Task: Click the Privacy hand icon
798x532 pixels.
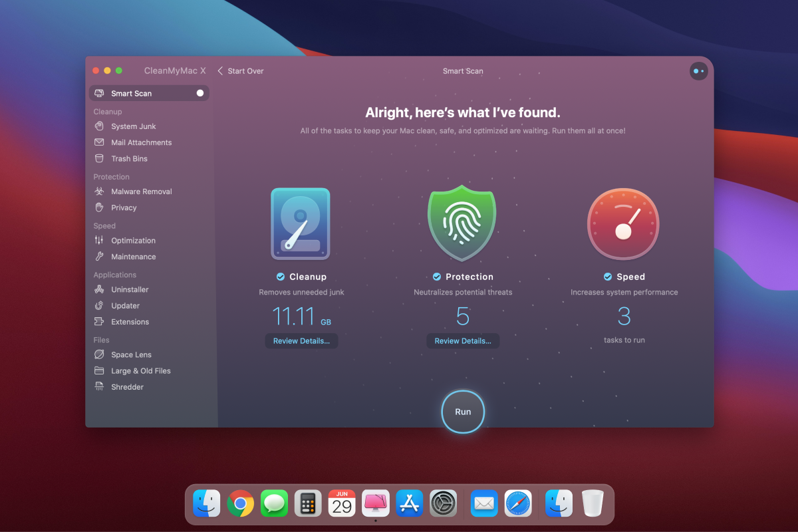Action: pos(99,207)
